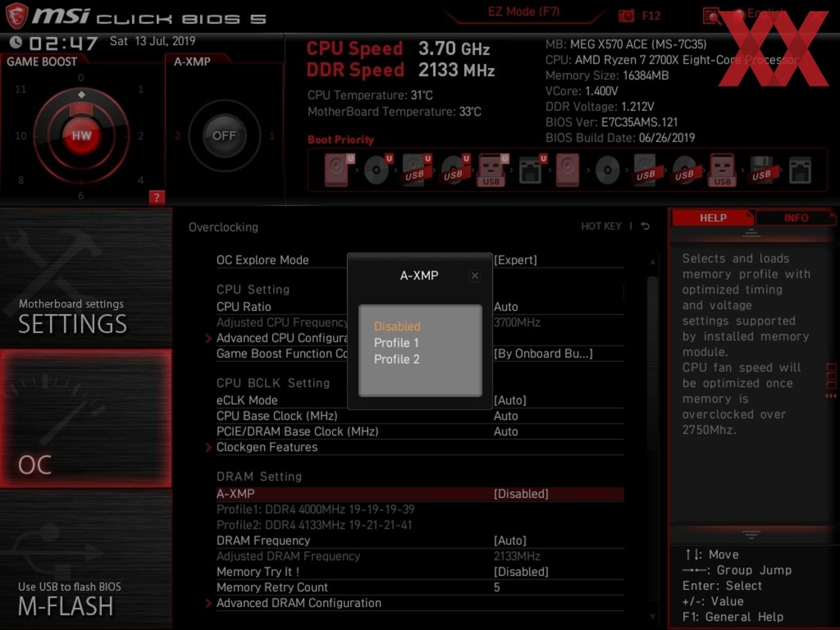Switch to EZ Mode (F7)

tap(524, 12)
